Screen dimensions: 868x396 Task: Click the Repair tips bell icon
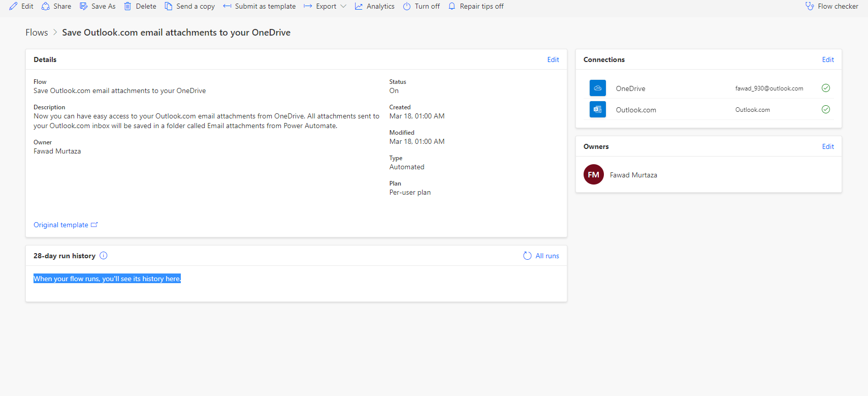tap(452, 6)
